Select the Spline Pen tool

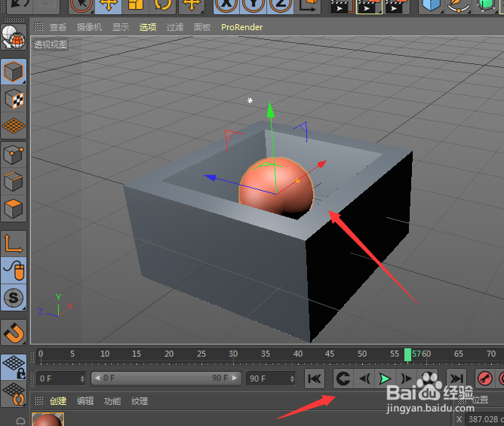click(x=458, y=6)
